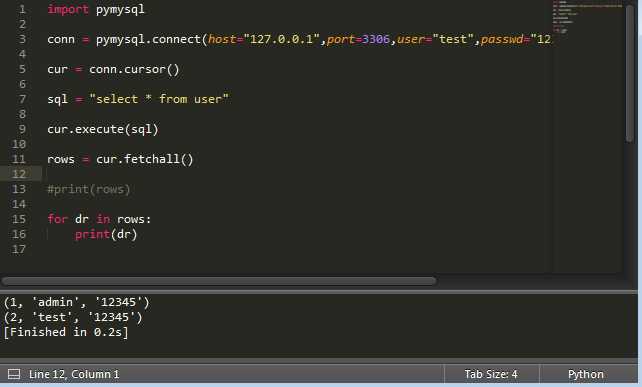Click the host string "127.0.0.1"
This screenshot has height=387, width=642.
tap(281, 39)
